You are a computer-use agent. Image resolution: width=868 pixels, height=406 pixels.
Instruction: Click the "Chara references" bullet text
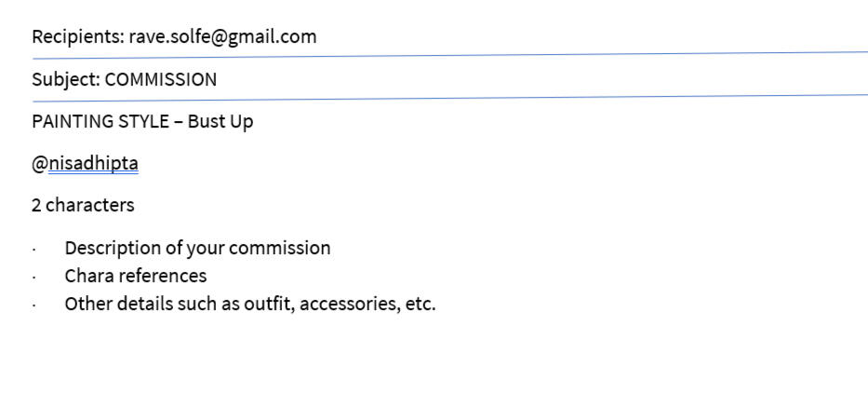136,276
